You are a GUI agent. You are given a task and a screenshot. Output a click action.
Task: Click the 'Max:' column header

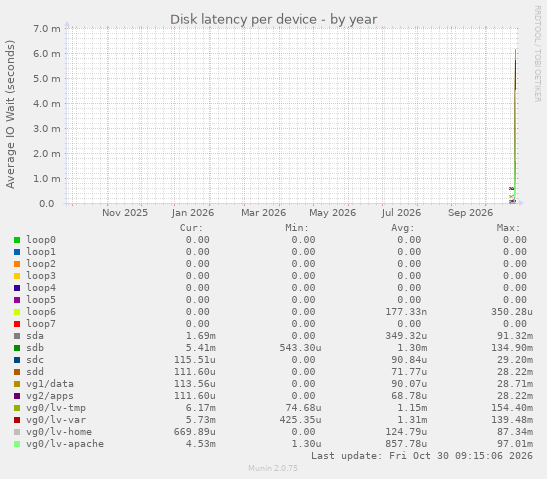coord(508,228)
